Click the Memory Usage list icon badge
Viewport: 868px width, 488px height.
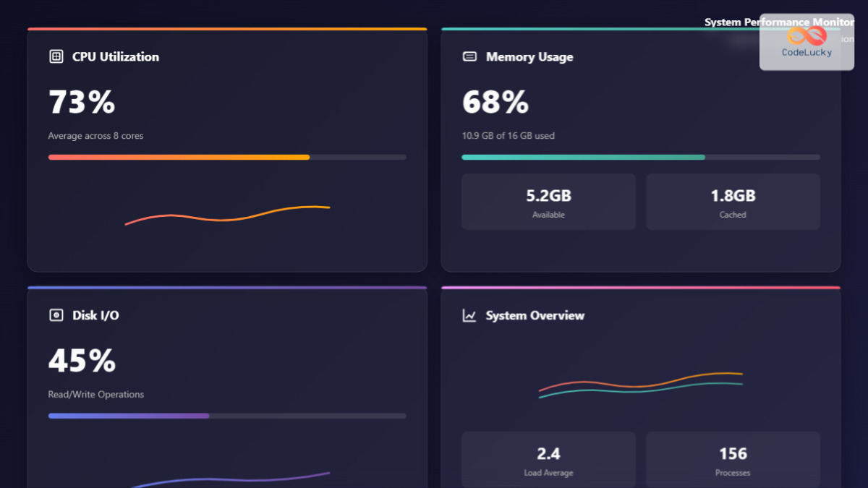469,56
